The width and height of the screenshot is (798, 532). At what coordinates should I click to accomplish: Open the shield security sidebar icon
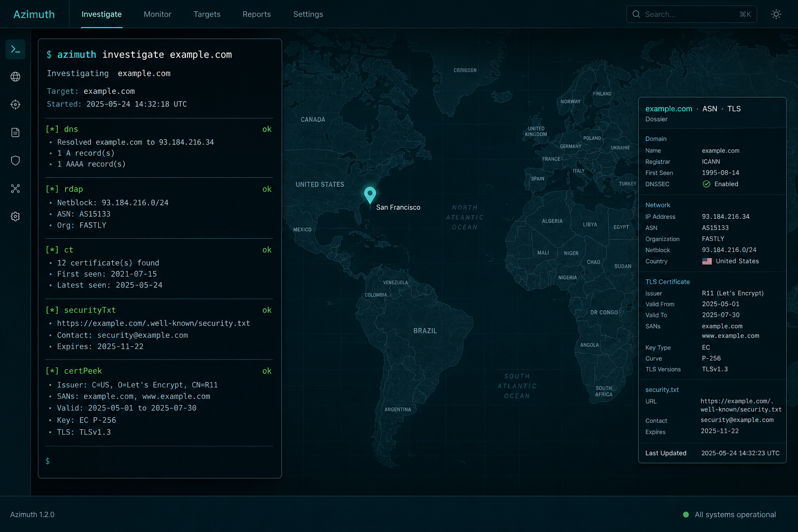pyautogui.click(x=16, y=161)
